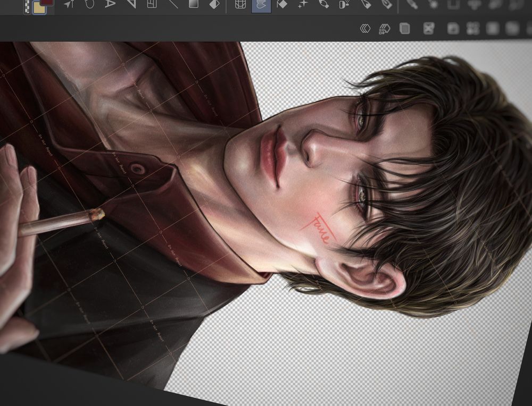Select the Brush tool

click(x=324, y=4)
